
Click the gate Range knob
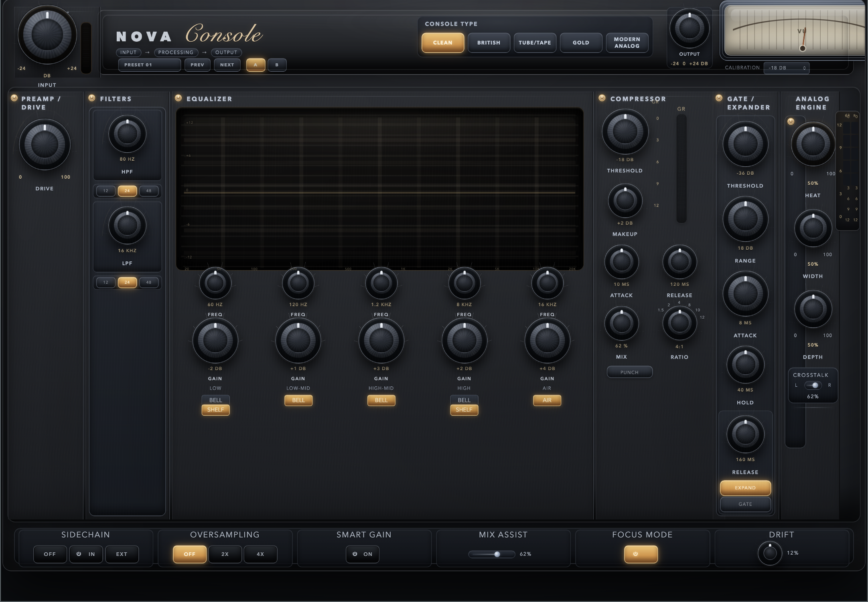pos(745,219)
